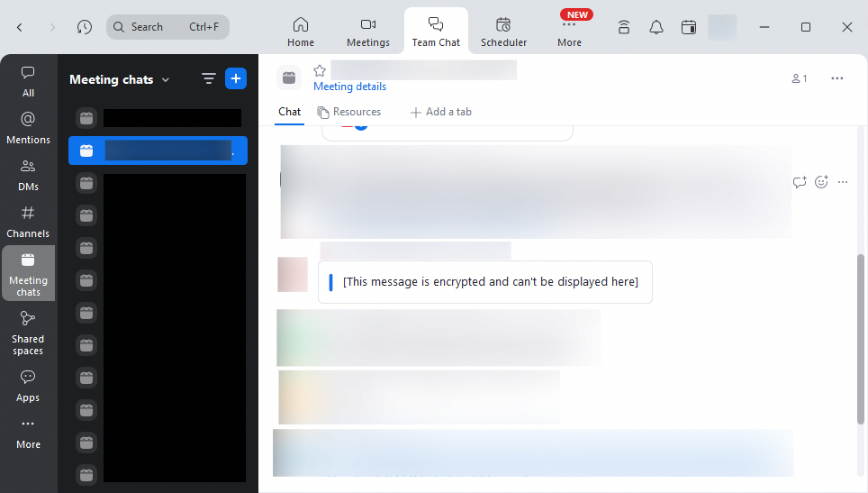868x493 pixels.
Task: Select Meeting chats in the sidebar
Action: [28, 274]
